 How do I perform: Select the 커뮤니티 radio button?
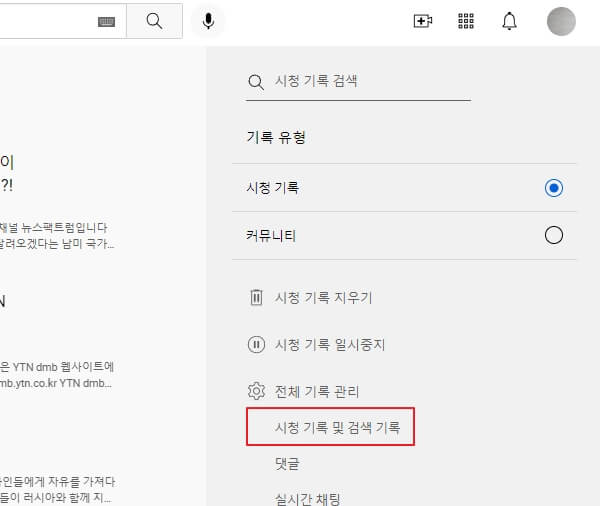tap(554, 235)
